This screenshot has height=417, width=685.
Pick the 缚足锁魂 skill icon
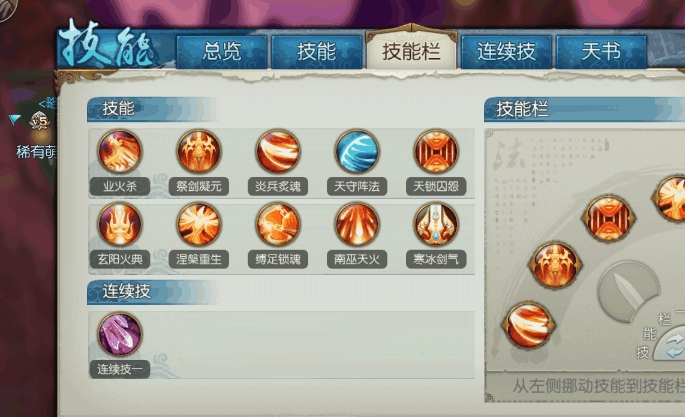point(278,224)
